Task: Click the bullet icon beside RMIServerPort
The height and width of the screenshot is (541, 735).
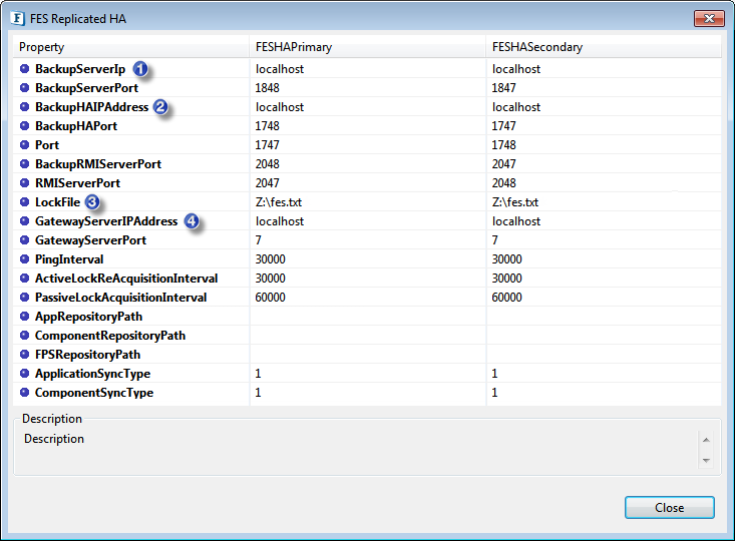Action: pos(25,183)
